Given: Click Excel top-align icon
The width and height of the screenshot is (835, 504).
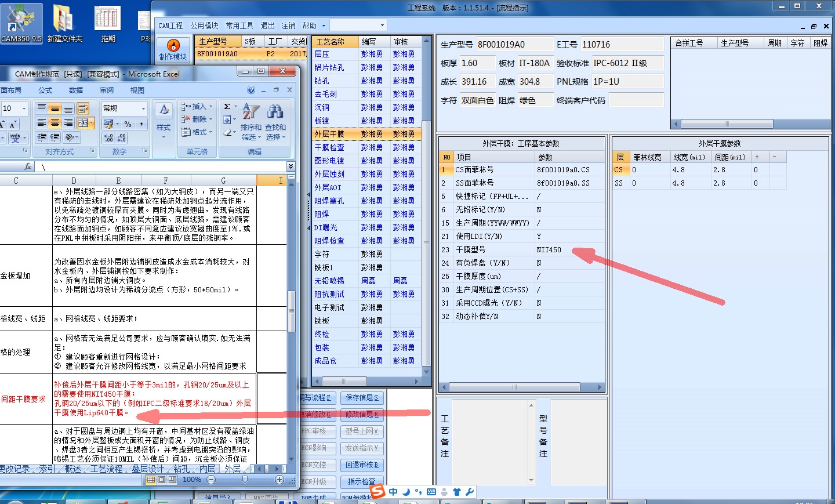Looking at the screenshot, I should pyautogui.click(x=41, y=108).
